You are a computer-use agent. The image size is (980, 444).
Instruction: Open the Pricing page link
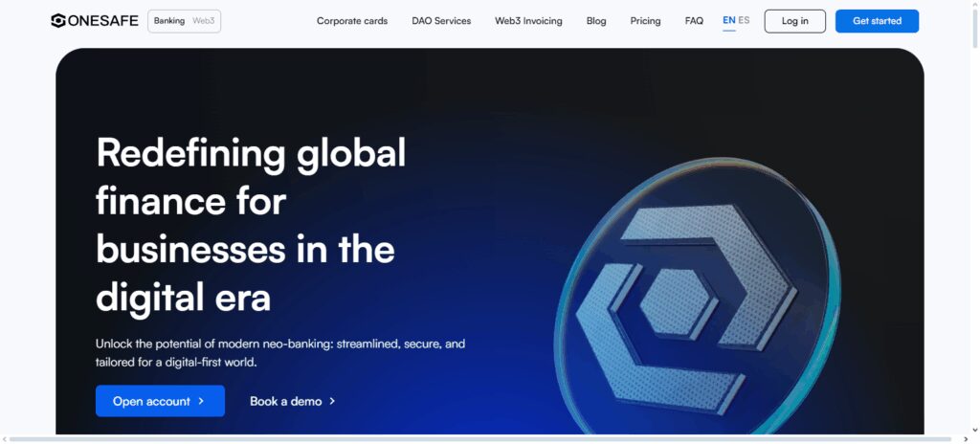point(645,21)
